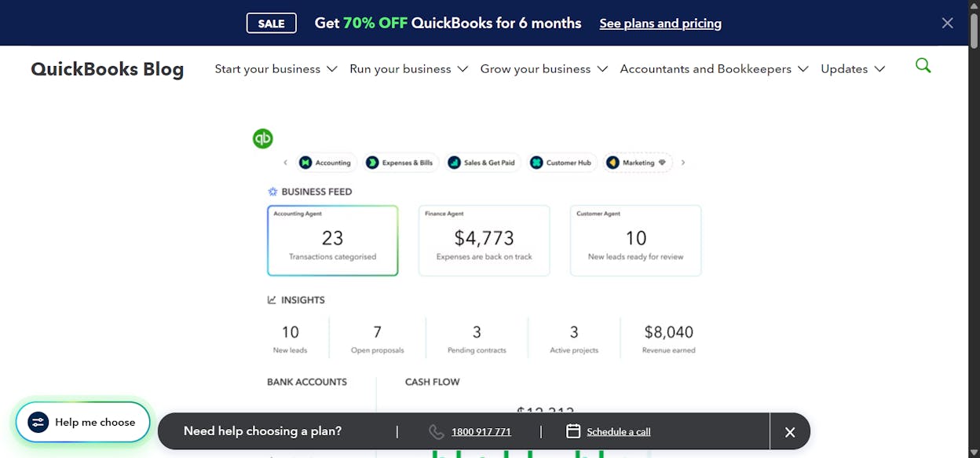
Task: Expand the Updates menu
Action: point(853,69)
